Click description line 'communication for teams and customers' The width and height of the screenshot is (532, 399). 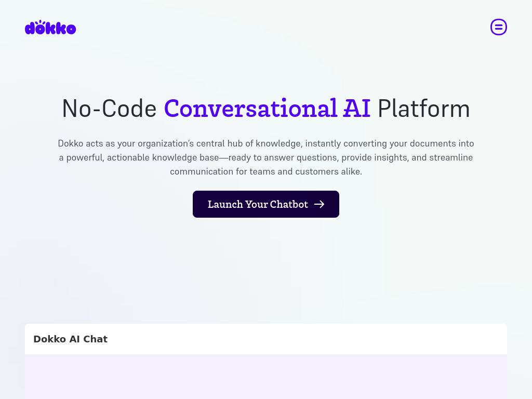coord(266,171)
